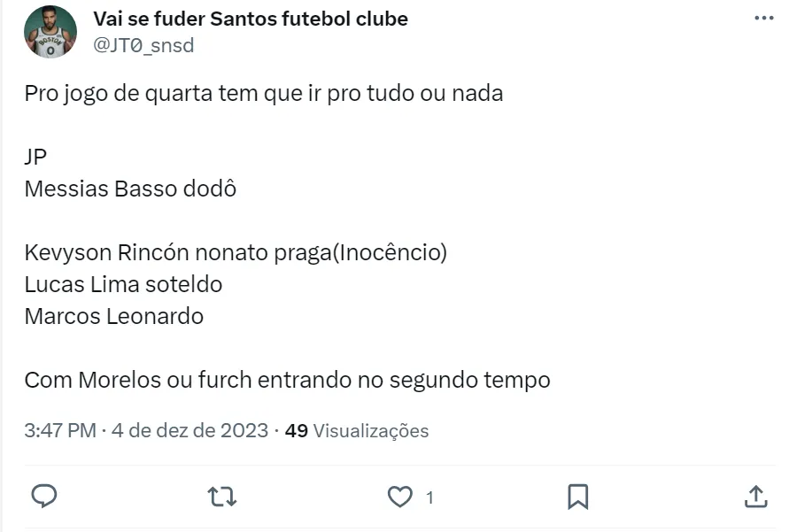Screen dimensions: 789x532
Task: Click the 'JP' goalkeeper line
Action: pyautogui.click(x=36, y=157)
